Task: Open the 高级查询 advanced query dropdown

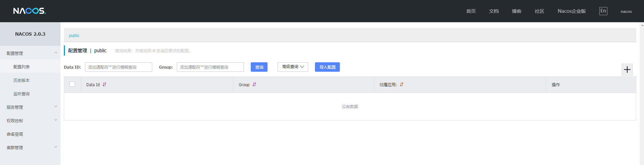Action: coord(293,67)
